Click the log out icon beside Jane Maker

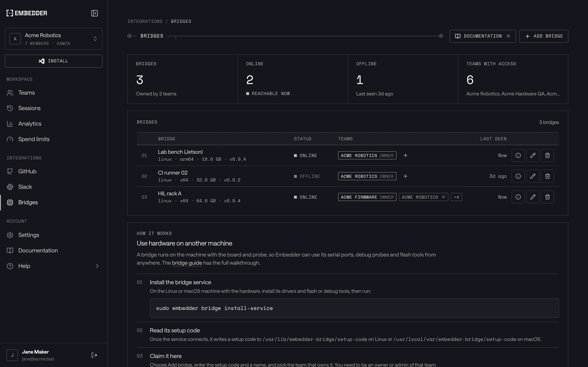click(x=94, y=355)
